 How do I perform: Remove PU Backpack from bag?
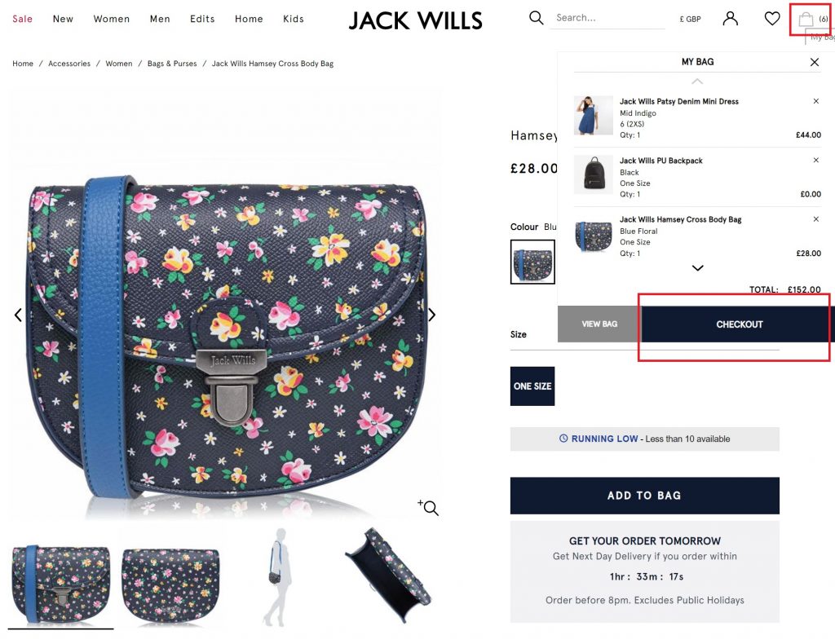click(x=815, y=161)
